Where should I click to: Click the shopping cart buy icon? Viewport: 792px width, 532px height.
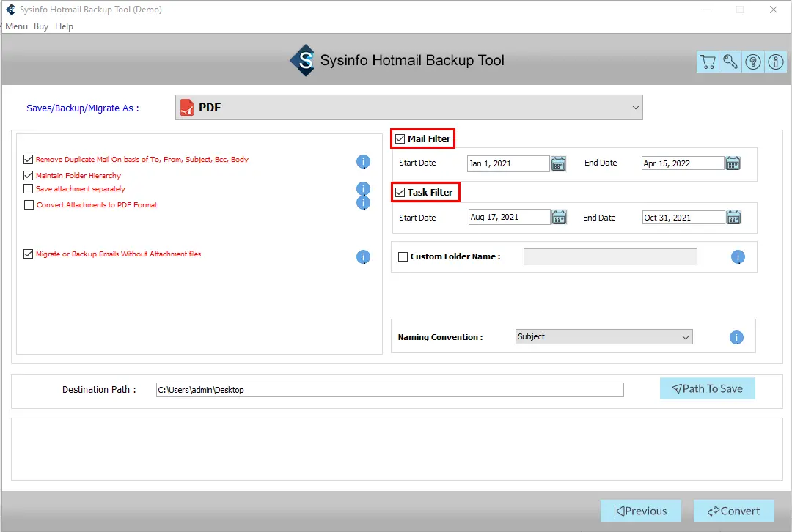click(708, 62)
